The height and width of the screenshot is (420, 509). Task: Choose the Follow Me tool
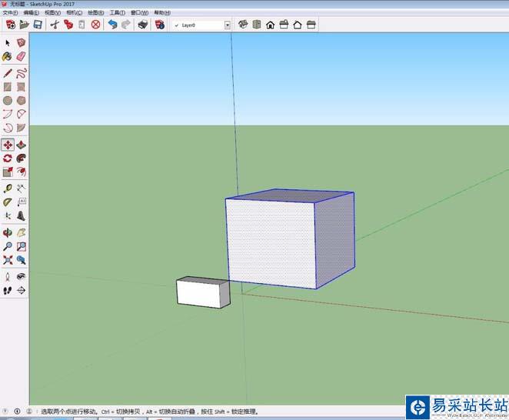[x=21, y=158]
